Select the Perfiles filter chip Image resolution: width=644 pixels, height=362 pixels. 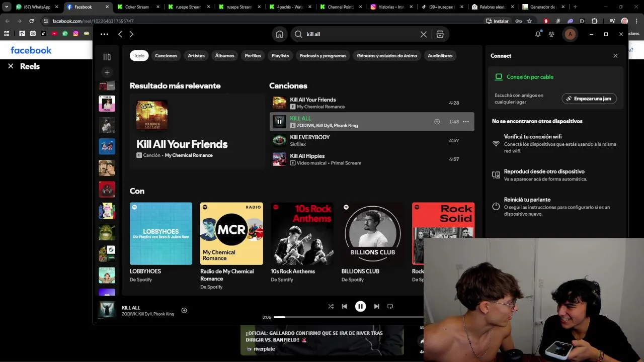point(253,56)
